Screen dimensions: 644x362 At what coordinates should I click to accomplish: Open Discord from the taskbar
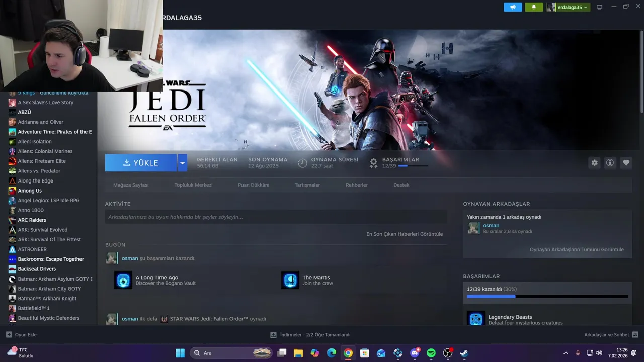click(x=415, y=353)
